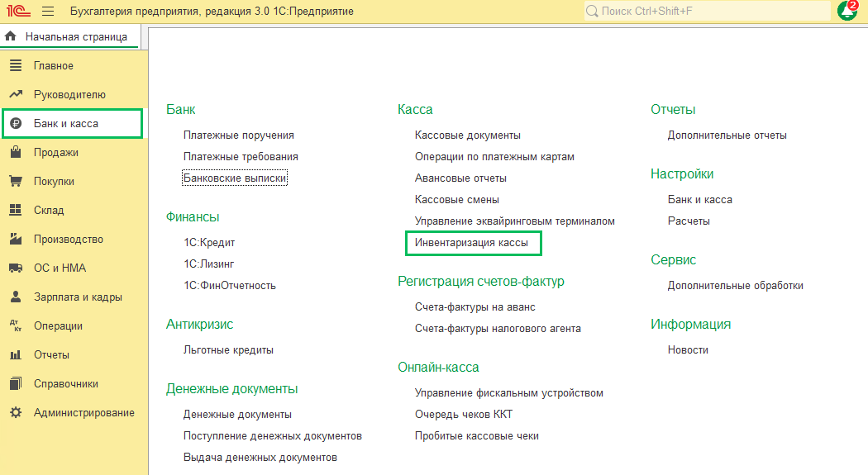Click the Главное section list icon
Screen dimensions: 868x475
click(16, 65)
